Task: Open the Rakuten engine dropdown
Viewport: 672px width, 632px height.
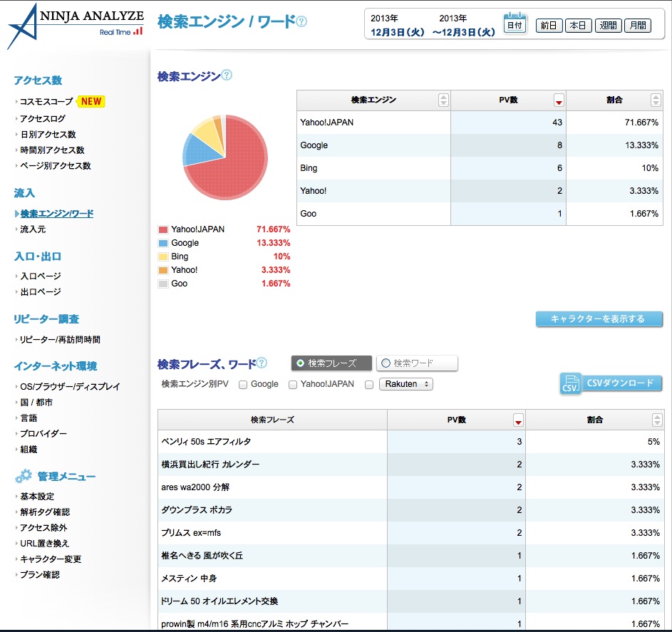Action: click(x=406, y=384)
